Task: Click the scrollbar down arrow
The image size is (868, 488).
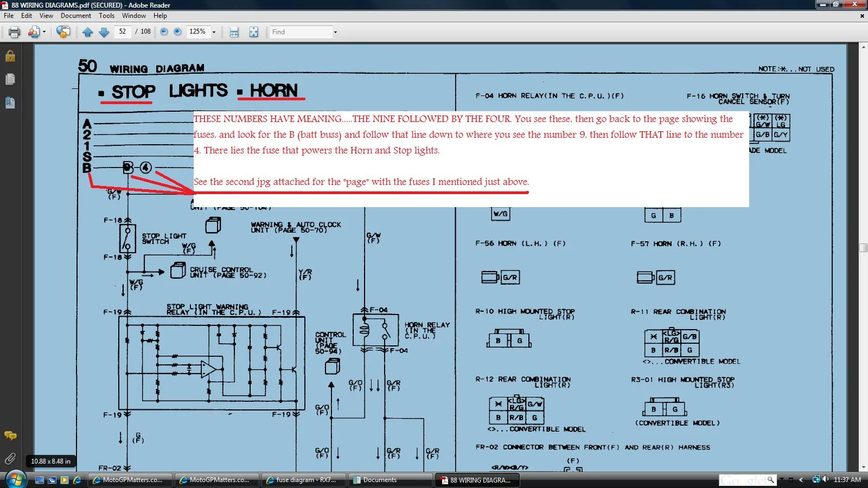Action: coord(863,467)
